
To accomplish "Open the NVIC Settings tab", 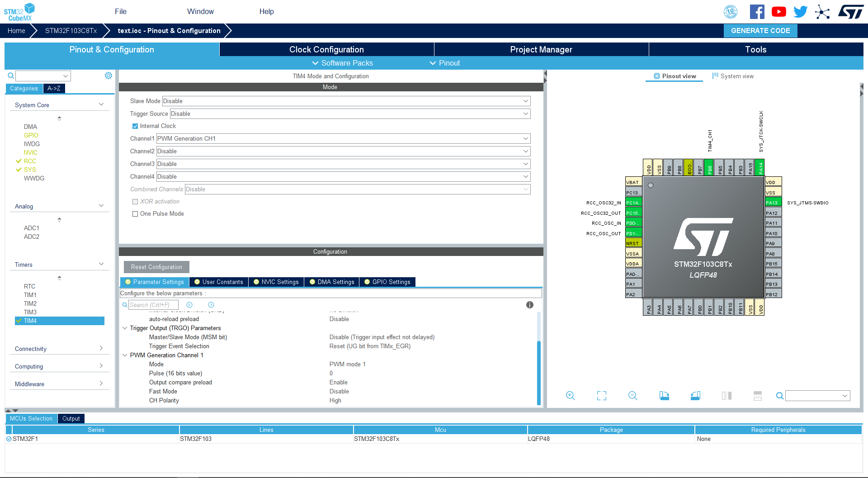I will pyautogui.click(x=276, y=282).
